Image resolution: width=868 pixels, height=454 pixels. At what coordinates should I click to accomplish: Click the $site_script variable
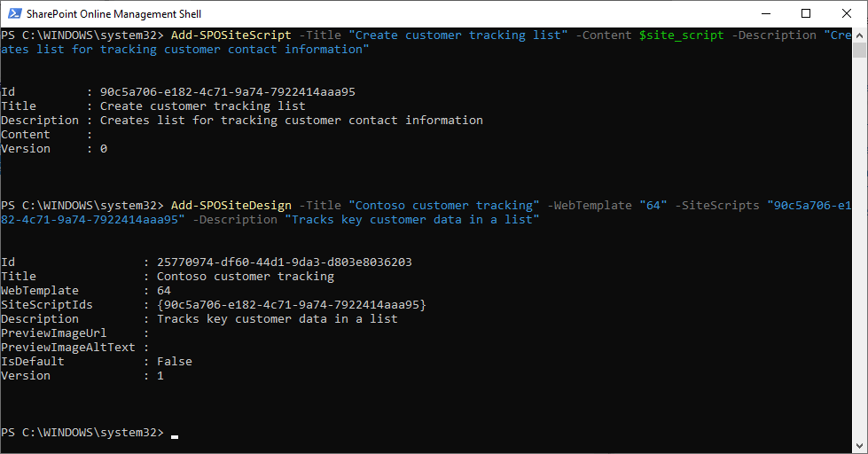click(682, 35)
